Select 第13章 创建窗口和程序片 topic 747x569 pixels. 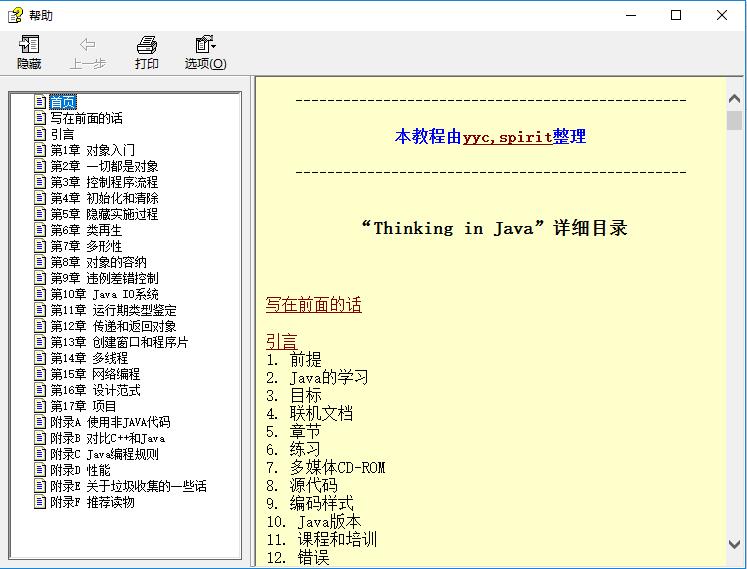click(x=119, y=342)
